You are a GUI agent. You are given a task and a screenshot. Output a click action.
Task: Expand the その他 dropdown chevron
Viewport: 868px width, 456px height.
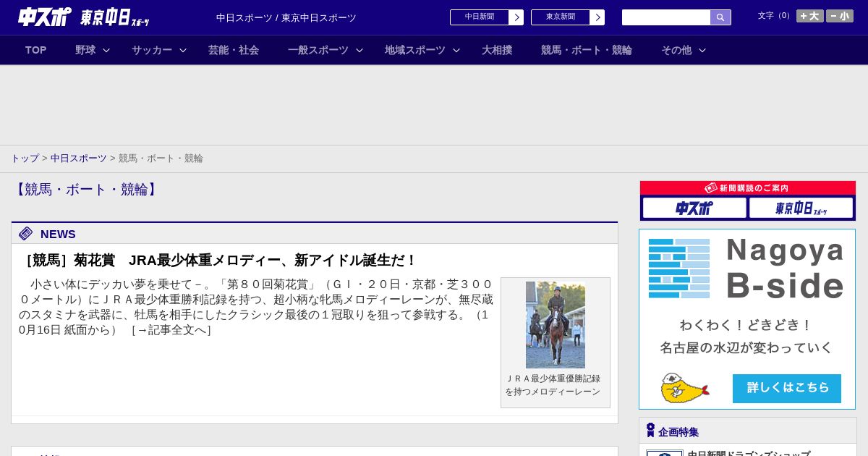pos(702,50)
